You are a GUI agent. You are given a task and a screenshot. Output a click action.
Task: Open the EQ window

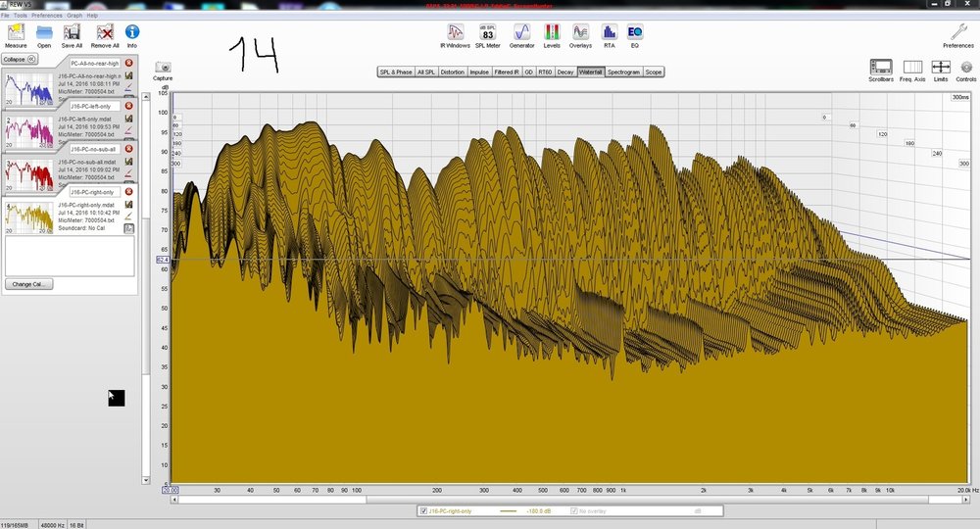point(634,36)
